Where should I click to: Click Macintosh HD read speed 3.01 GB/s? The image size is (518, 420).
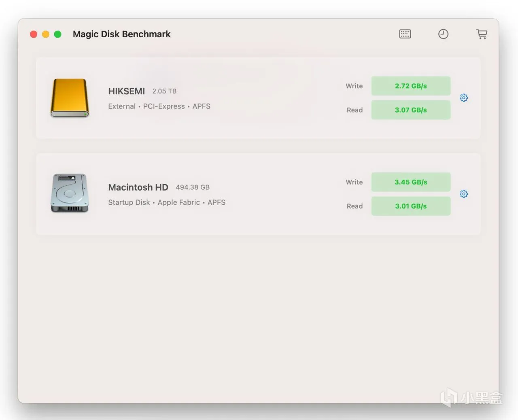click(411, 206)
